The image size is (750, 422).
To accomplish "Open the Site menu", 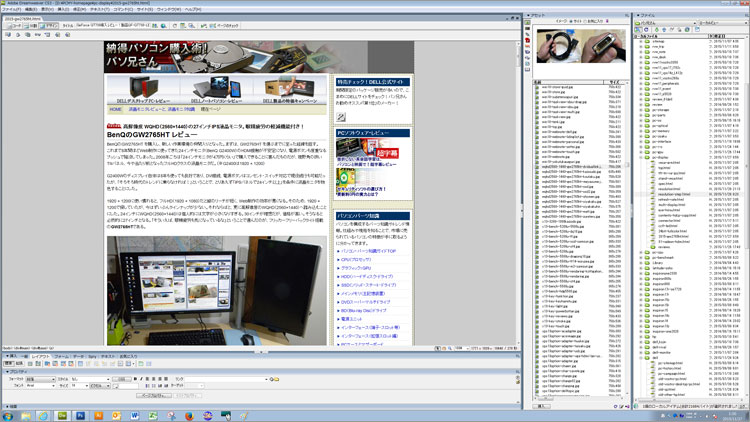I will tap(145, 9).
